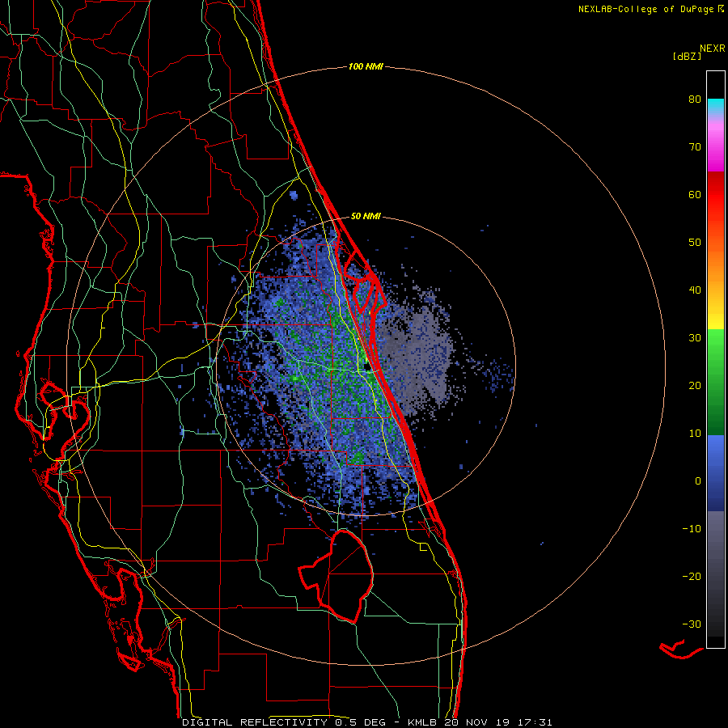Click the 50 NMI range ring label
Screen dimensions: 728x728
pos(366,216)
